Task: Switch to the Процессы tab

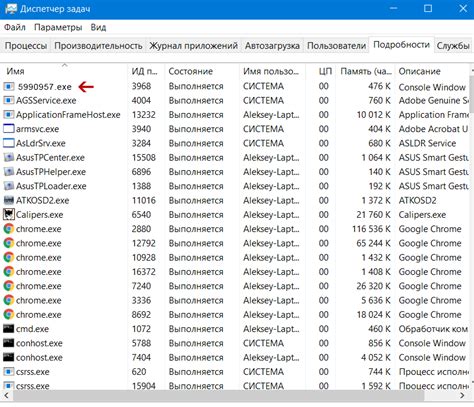Action: 26,45
